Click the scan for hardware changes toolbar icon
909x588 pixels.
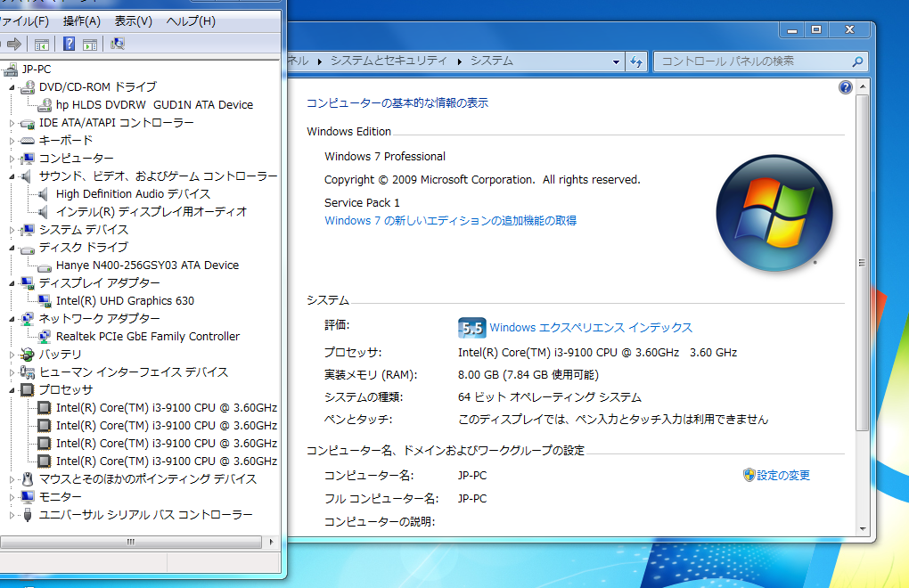pos(116,43)
